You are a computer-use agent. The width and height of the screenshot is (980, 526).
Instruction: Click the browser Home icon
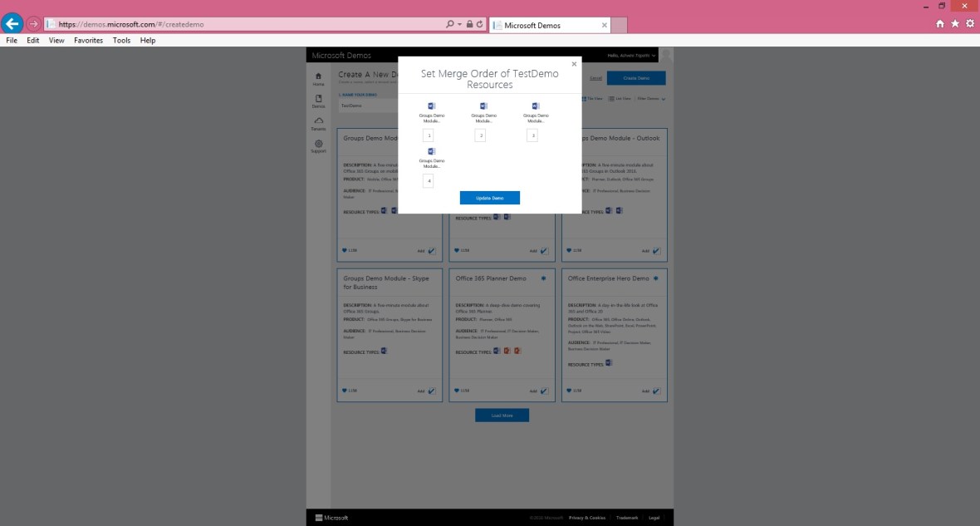[940, 24]
